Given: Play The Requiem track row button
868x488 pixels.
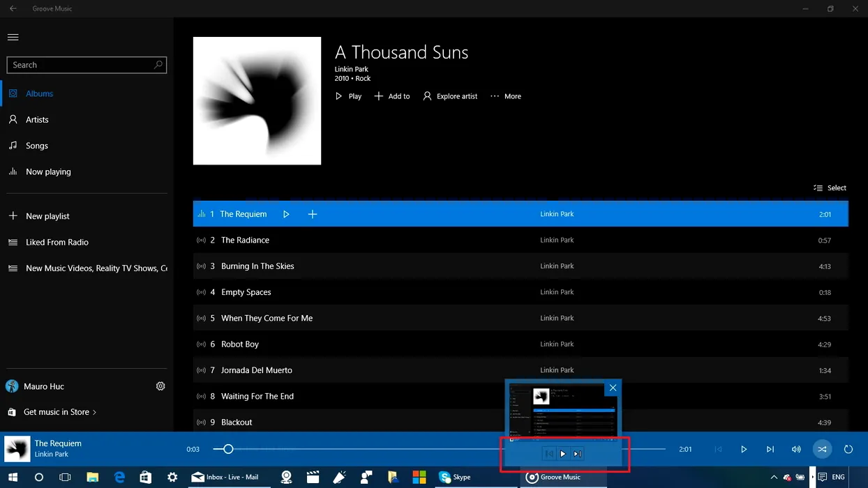Looking at the screenshot, I should click(286, 214).
